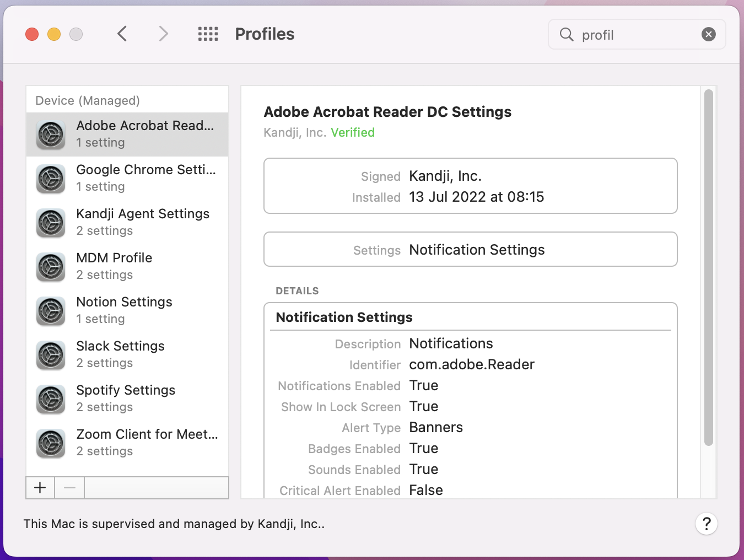Click the Notifications Enabled value True
Viewport: 744px width, 560px height.
pos(424,385)
